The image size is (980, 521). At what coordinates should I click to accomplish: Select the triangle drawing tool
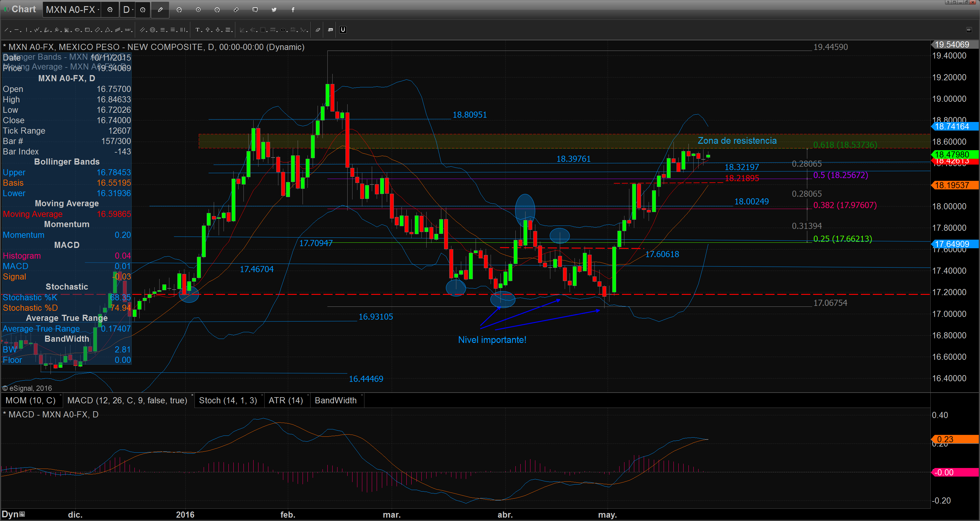click(108, 30)
